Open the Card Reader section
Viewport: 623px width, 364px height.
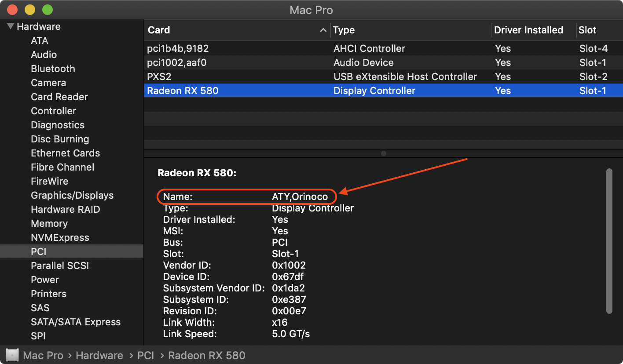tap(59, 97)
